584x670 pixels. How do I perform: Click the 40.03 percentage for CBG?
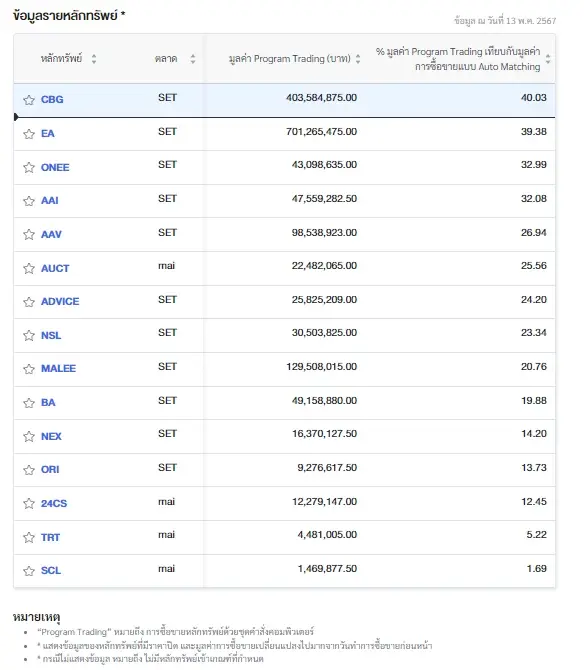pos(534,98)
